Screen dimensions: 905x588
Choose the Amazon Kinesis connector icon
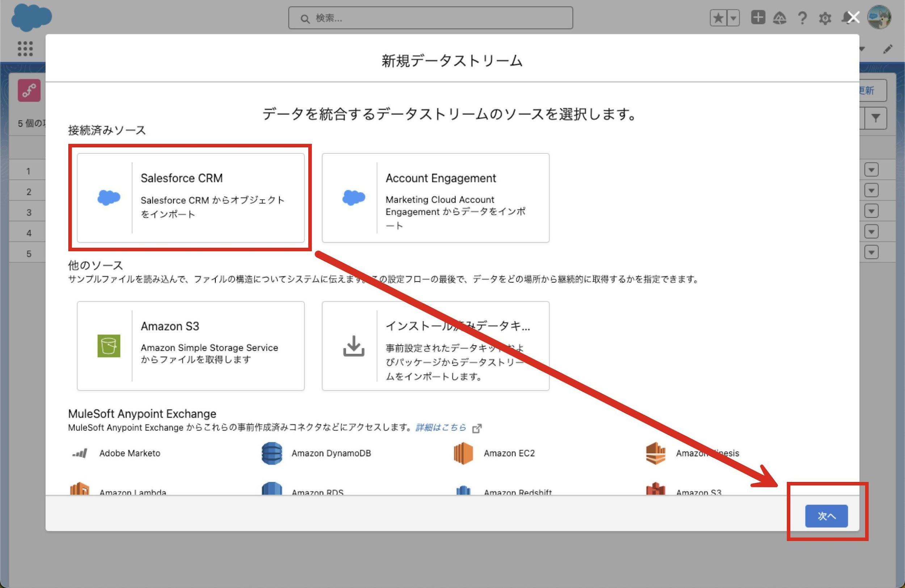point(656,453)
